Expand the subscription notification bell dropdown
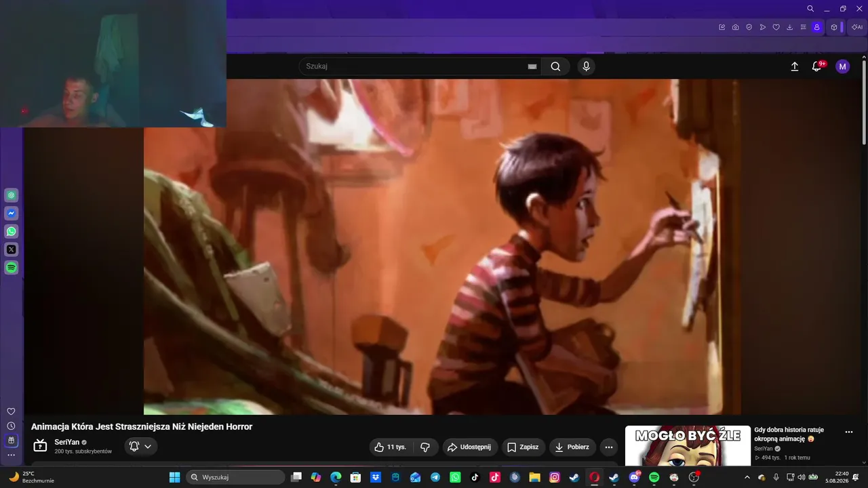The width and height of the screenshot is (868, 488). [x=141, y=447]
